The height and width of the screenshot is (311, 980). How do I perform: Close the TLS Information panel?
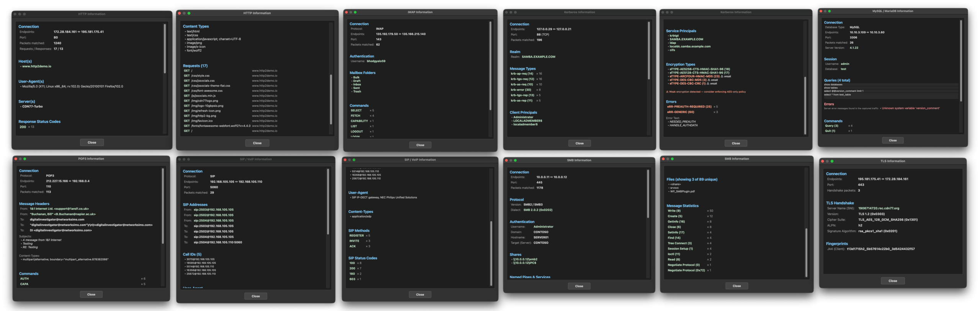893,281
